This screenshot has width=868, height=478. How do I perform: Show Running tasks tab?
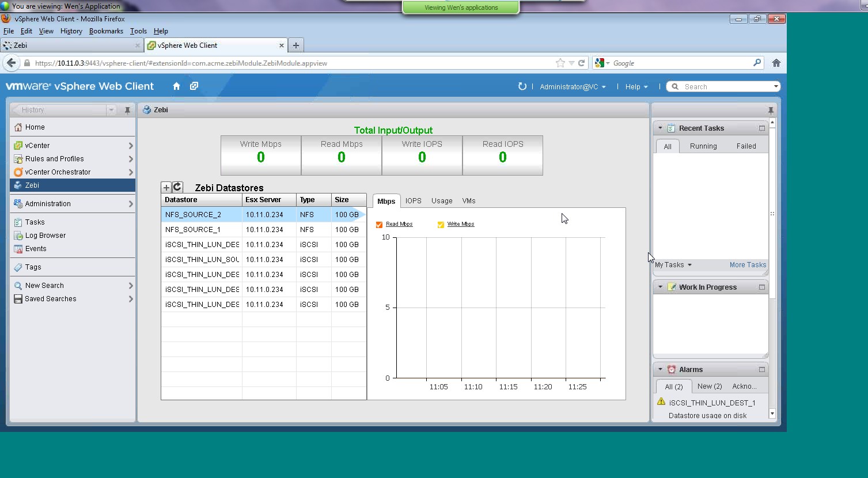tap(703, 146)
